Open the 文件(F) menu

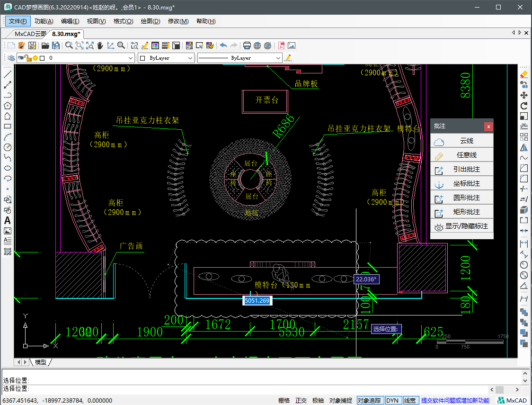[x=18, y=21]
